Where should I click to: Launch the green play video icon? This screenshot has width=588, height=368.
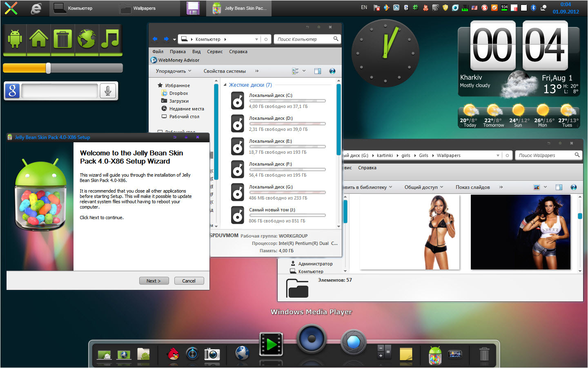(271, 344)
